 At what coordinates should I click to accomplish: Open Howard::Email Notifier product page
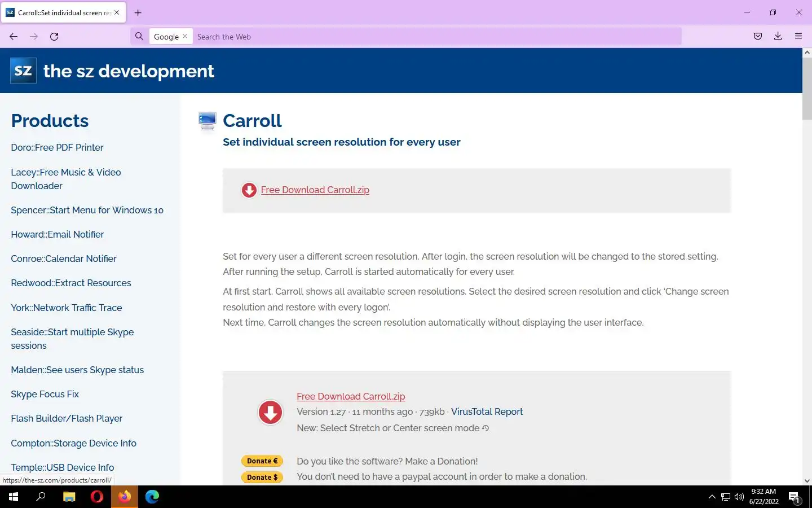(x=57, y=234)
